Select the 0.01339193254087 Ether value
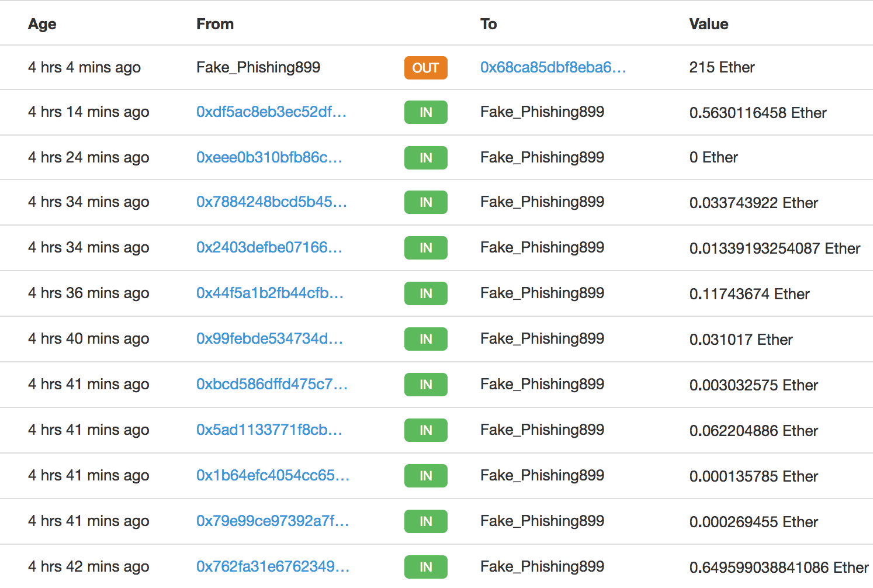Viewport: 873px width, 588px height. click(x=775, y=248)
